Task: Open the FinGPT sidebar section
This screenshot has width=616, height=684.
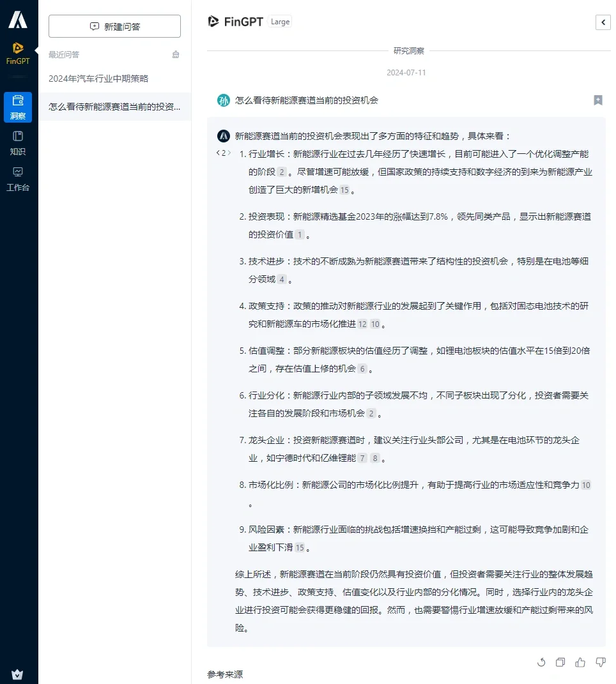Action: 18,54
